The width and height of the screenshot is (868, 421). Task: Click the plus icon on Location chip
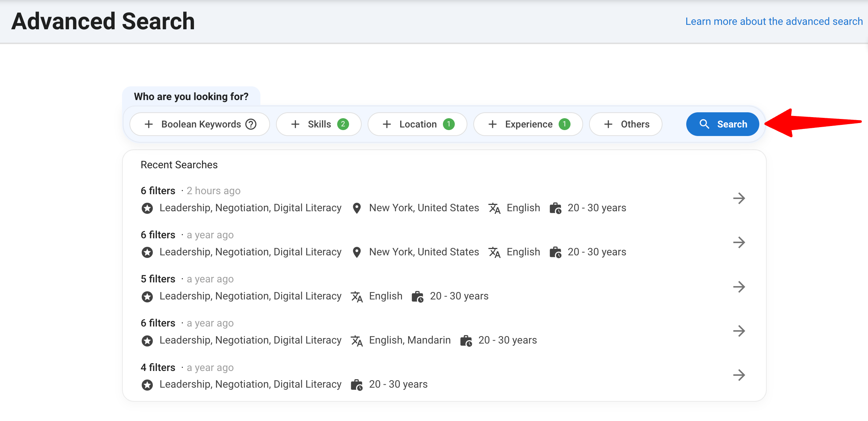(387, 124)
